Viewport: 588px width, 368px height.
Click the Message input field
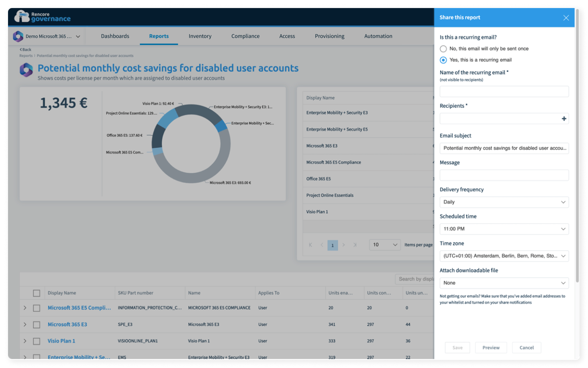(x=504, y=175)
